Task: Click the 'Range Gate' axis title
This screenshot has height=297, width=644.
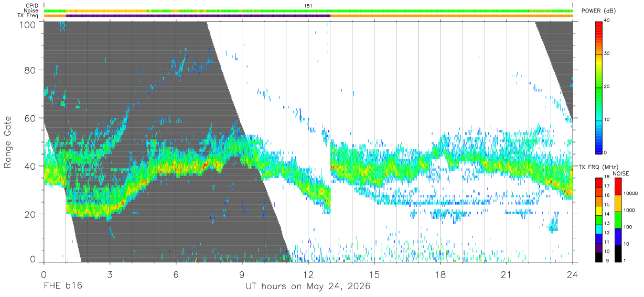Action: point(8,142)
